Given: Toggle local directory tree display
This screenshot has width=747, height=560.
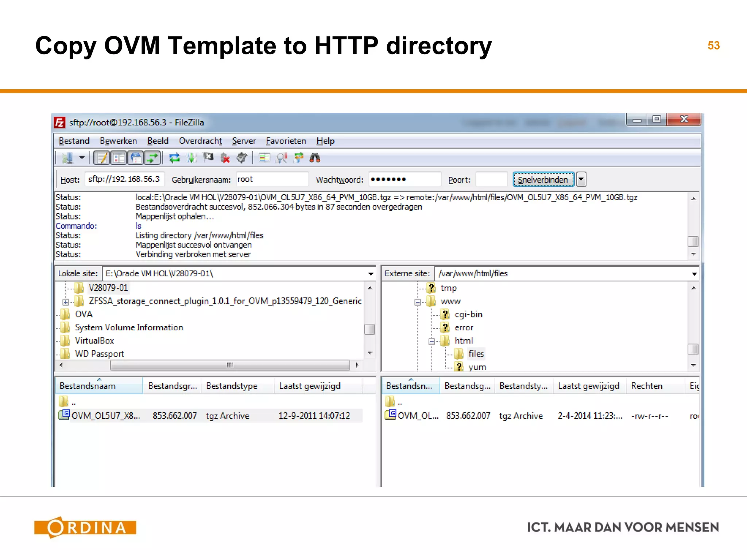Looking at the screenshot, I should [x=119, y=158].
